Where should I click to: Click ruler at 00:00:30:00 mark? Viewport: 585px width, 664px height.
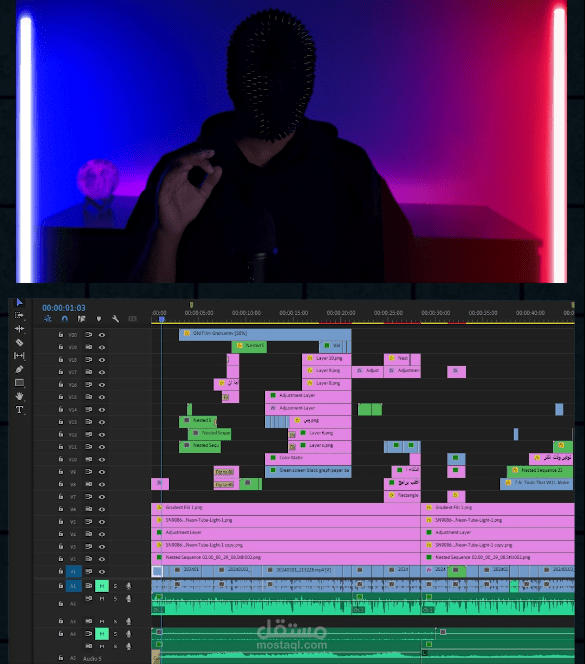pyautogui.click(x=435, y=313)
